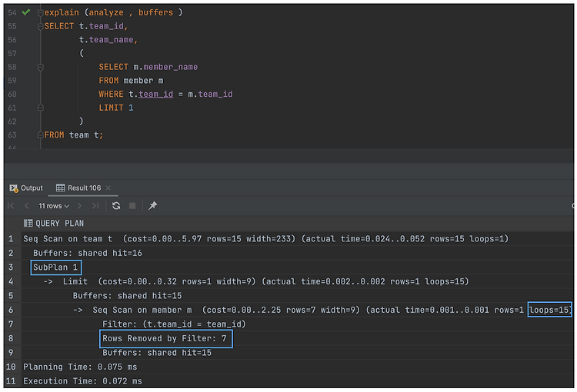Pin the result tab with pin icon
Viewport: 577px width, 392px height.
[153, 205]
